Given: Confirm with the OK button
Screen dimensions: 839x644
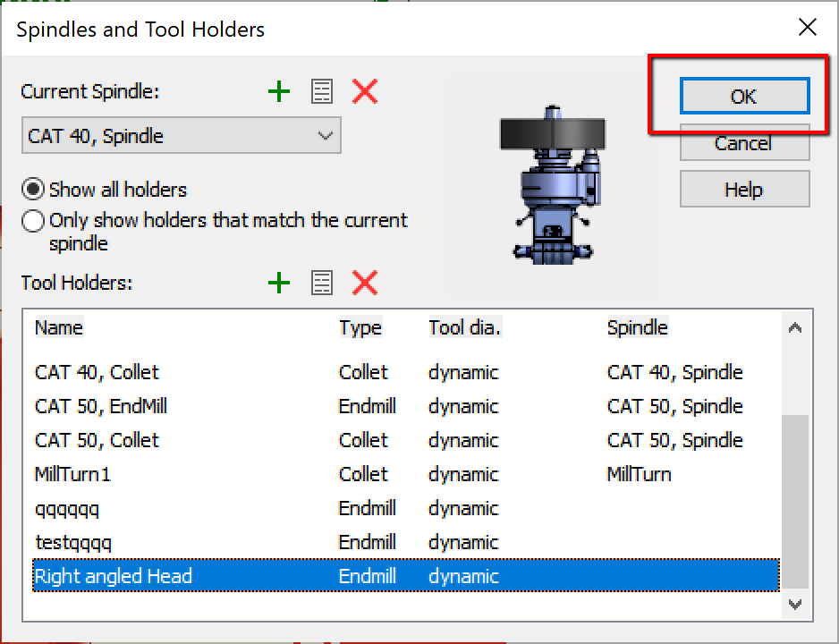Looking at the screenshot, I should (744, 97).
